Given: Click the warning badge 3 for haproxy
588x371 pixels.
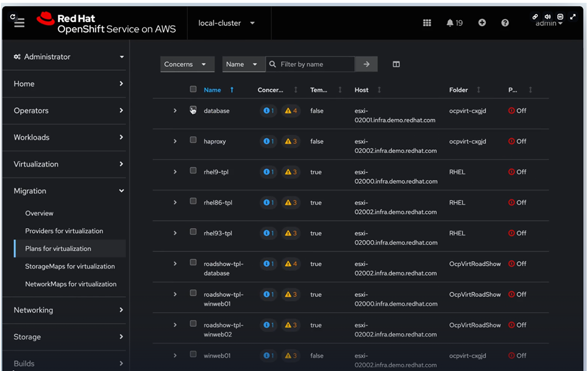Looking at the screenshot, I should point(291,141).
